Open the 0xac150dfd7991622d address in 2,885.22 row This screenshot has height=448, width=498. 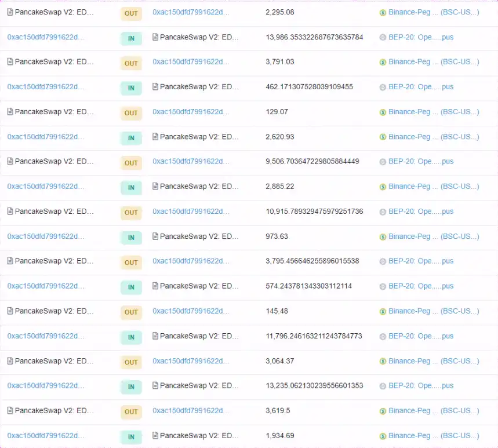click(x=46, y=187)
